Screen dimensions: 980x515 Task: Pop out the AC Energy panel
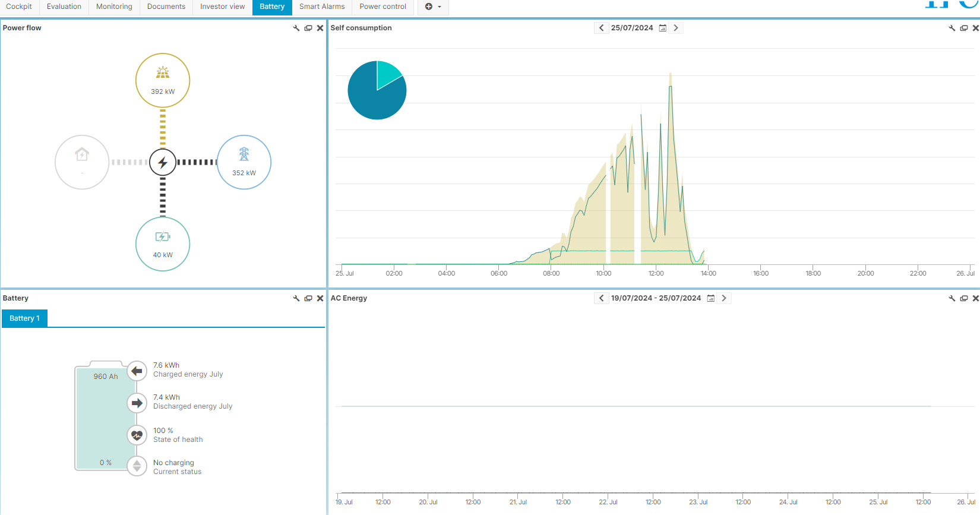coord(964,298)
